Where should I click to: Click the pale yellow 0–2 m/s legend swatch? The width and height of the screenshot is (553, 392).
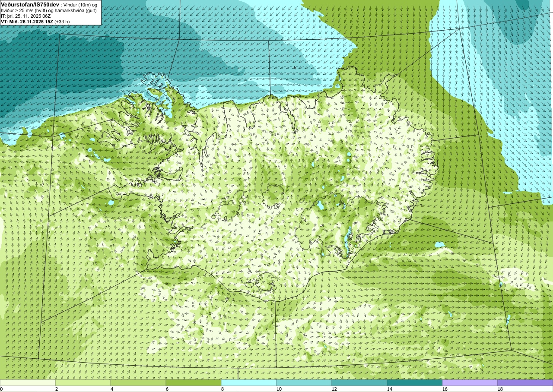click(x=28, y=383)
